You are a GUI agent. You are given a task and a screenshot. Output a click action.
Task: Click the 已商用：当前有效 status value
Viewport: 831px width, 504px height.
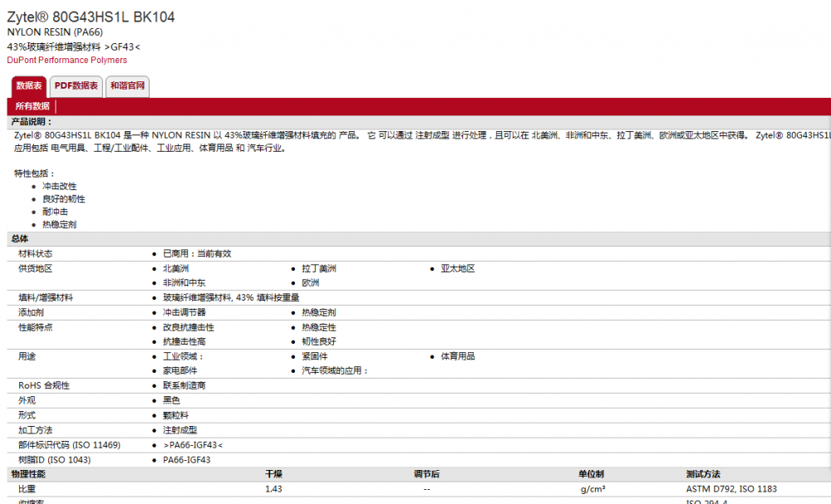click(x=197, y=253)
